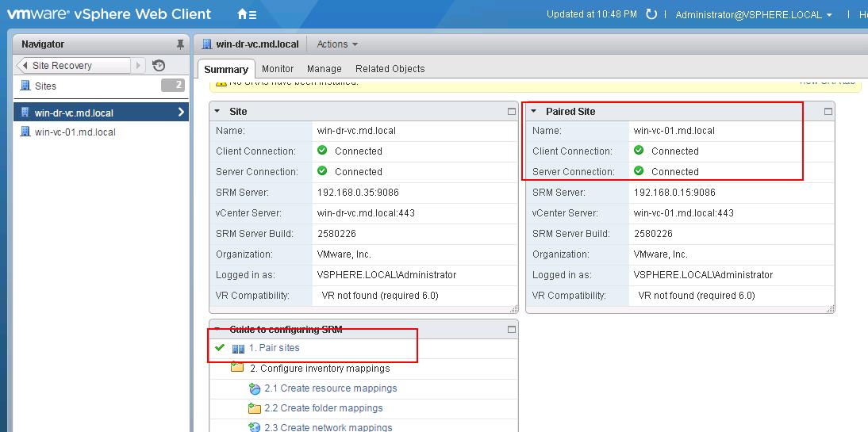Maximize the Paired Site panel
The height and width of the screenshot is (432, 868).
(x=828, y=111)
